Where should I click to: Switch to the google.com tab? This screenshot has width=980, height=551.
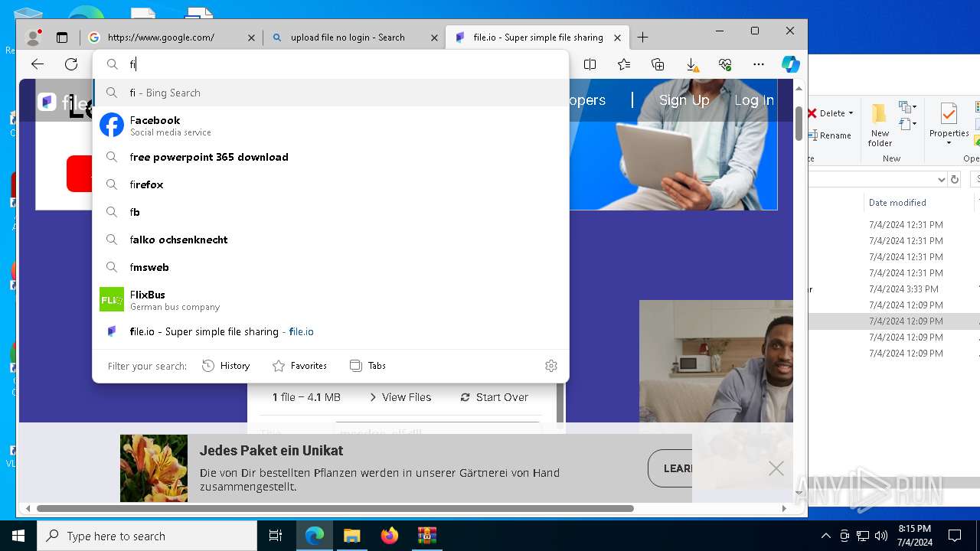[x=171, y=37]
